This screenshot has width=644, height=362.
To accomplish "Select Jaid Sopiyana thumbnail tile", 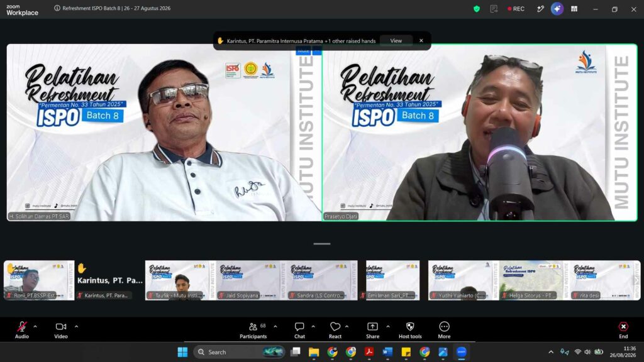I will (x=251, y=280).
